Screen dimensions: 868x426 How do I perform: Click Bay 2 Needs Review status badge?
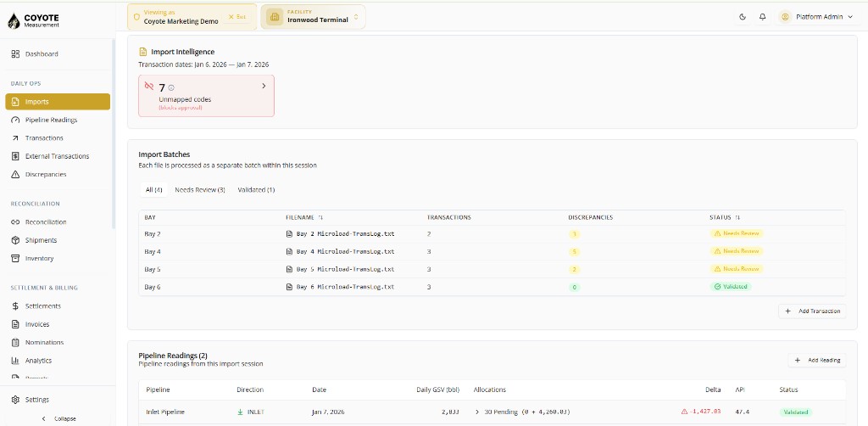coord(737,233)
